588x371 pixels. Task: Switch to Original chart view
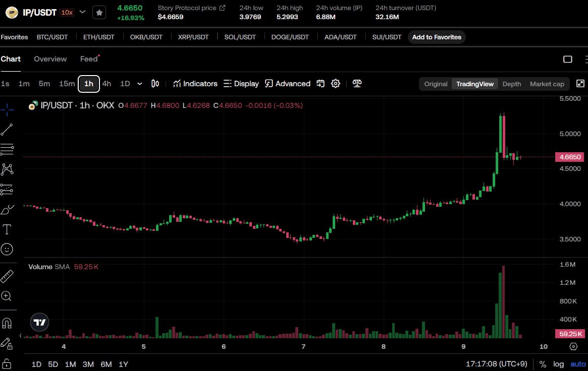click(x=436, y=84)
